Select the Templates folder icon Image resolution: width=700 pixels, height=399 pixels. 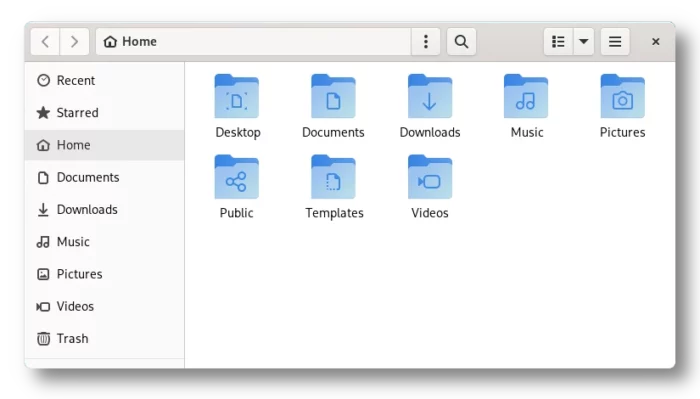pyautogui.click(x=333, y=177)
